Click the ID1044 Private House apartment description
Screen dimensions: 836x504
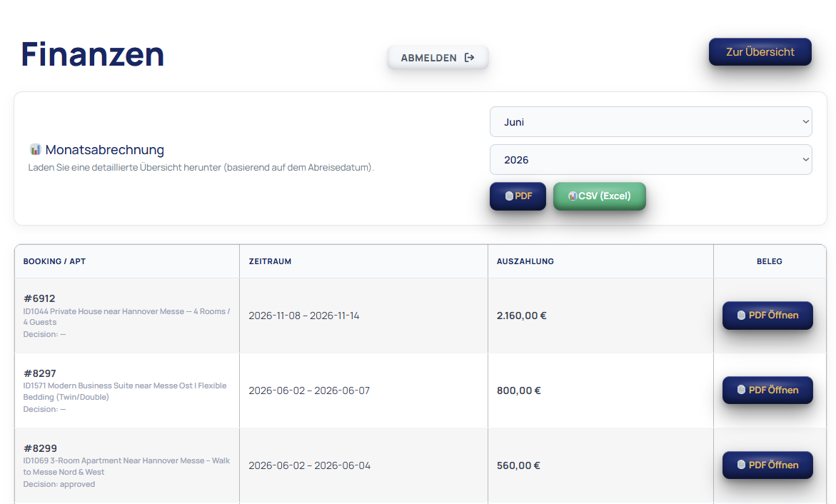pos(126,316)
